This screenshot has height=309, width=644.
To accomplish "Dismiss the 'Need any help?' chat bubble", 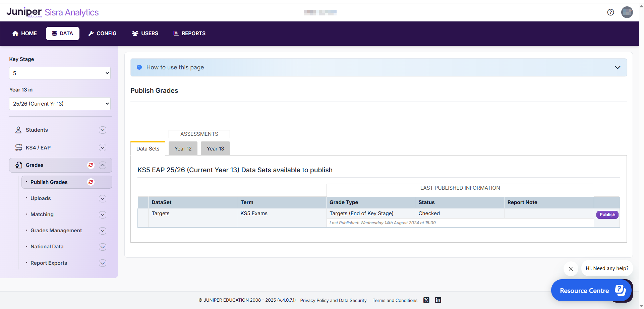I will point(571,269).
